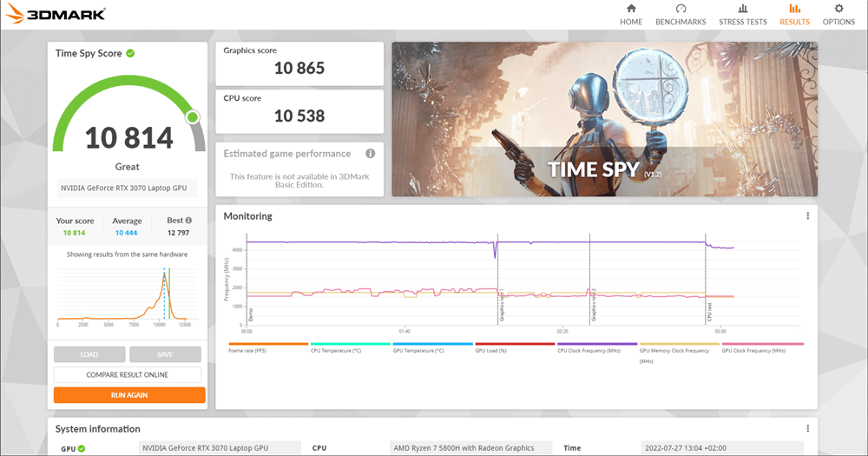The width and height of the screenshot is (868, 456).
Task: Click the green GPU validation checkmark in System information
Action: pyautogui.click(x=82, y=448)
